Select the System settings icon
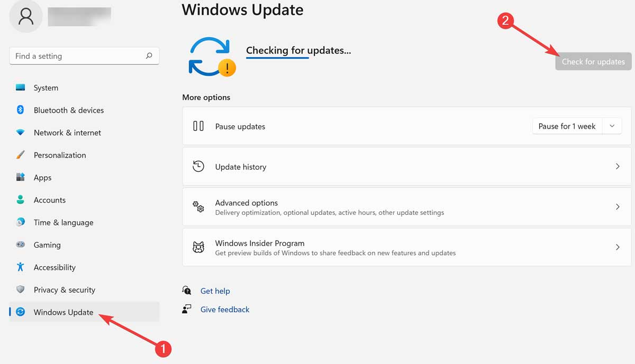The width and height of the screenshot is (635, 364). (20, 88)
